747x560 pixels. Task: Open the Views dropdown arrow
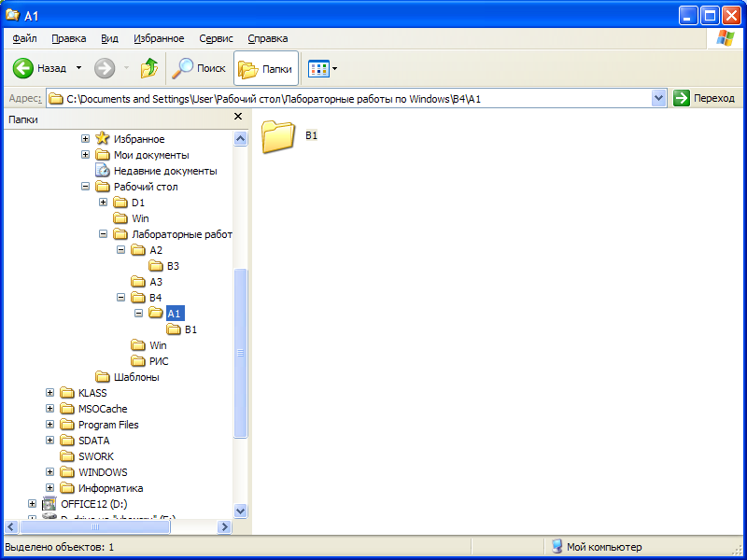pyautogui.click(x=334, y=68)
